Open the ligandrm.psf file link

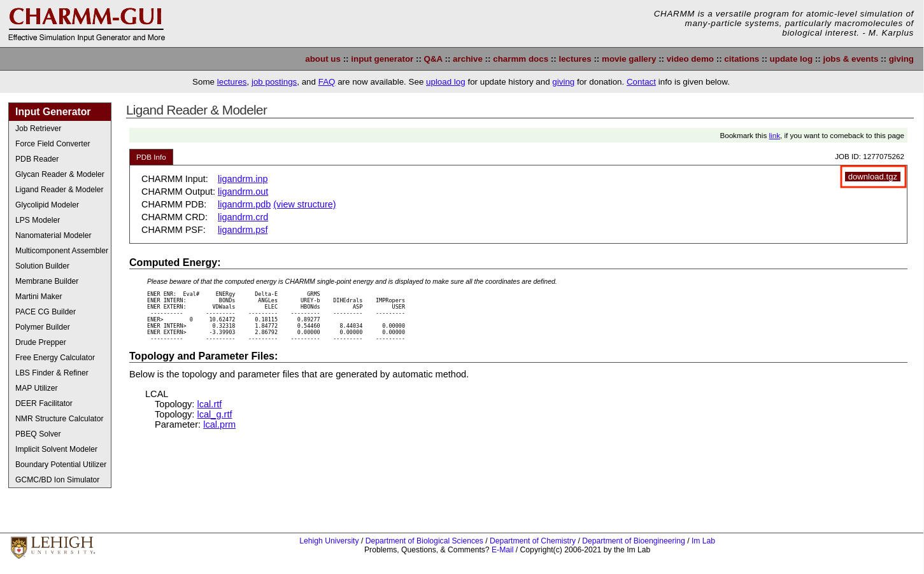(x=243, y=230)
